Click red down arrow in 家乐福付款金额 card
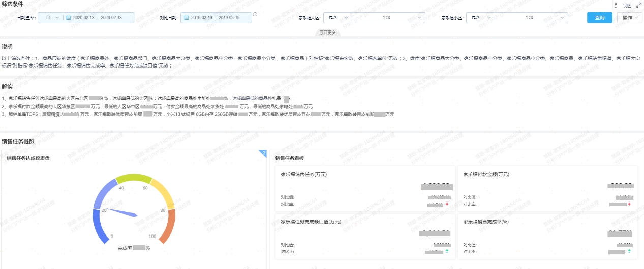644x269 pixels. (x=629, y=204)
